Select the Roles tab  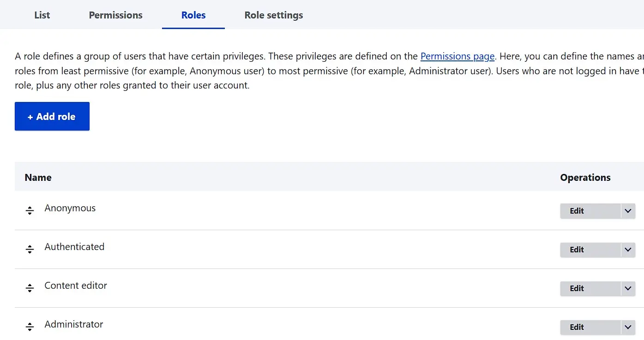coord(193,15)
